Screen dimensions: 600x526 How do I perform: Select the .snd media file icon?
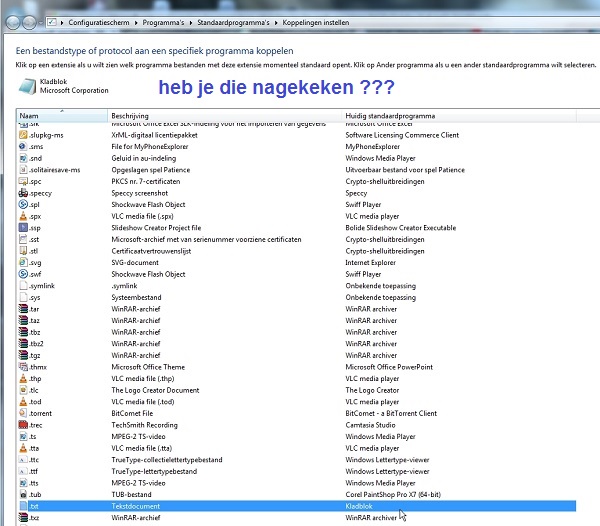point(23,158)
